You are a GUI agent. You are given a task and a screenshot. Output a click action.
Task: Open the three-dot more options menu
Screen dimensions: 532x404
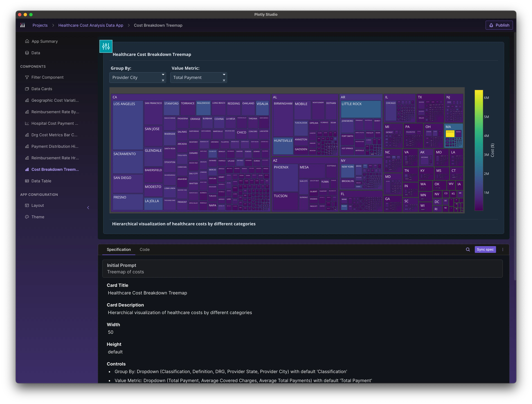[503, 250]
